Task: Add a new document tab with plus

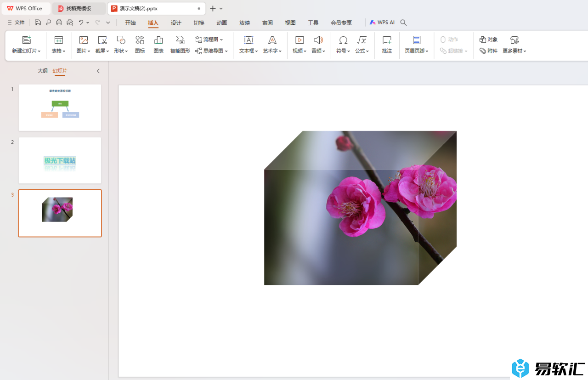Action: (213, 9)
